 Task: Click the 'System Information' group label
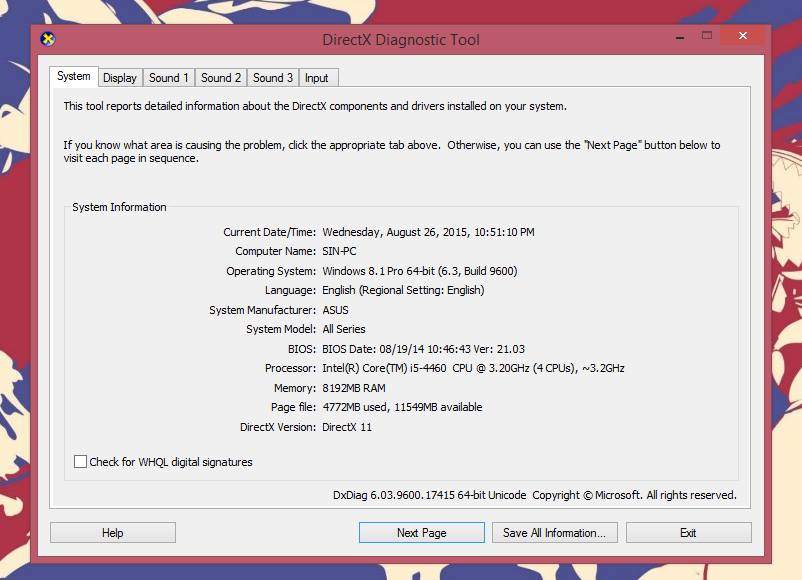[x=119, y=207]
